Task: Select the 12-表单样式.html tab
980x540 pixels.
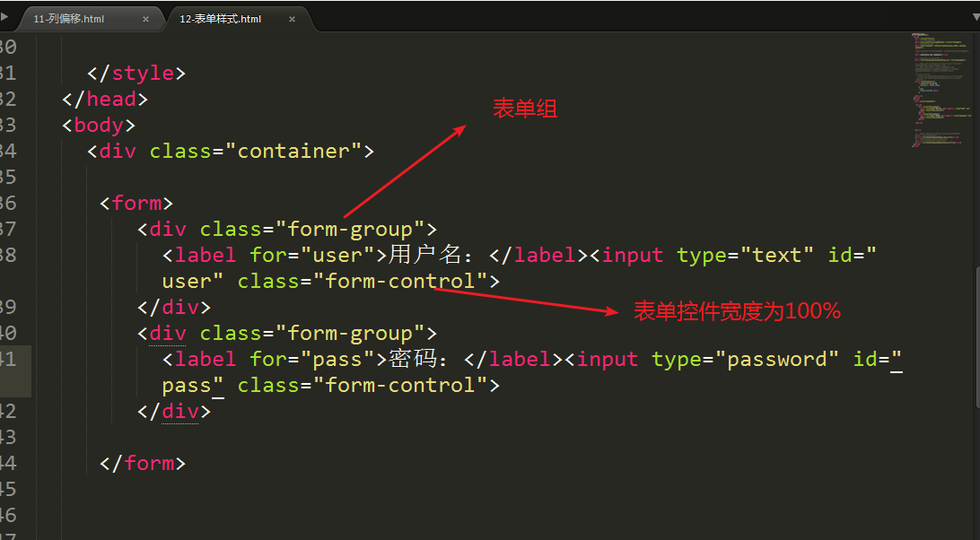Action: point(221,20)
